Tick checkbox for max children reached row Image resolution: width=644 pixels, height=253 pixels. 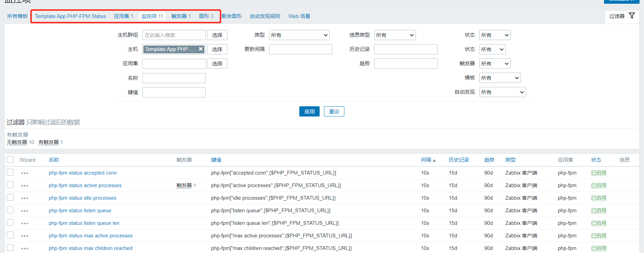click(x=10, y=248)
